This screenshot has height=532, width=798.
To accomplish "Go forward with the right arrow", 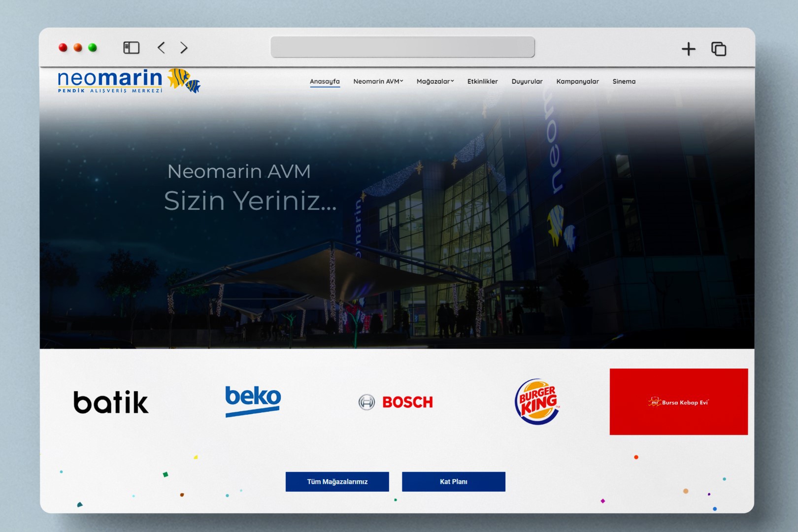I will coord(184,48).
